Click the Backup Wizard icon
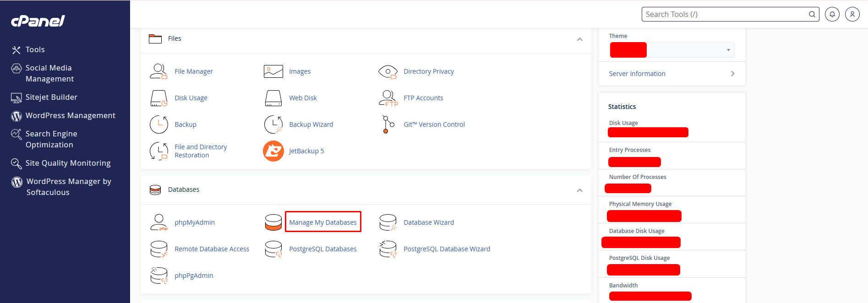 273,124
